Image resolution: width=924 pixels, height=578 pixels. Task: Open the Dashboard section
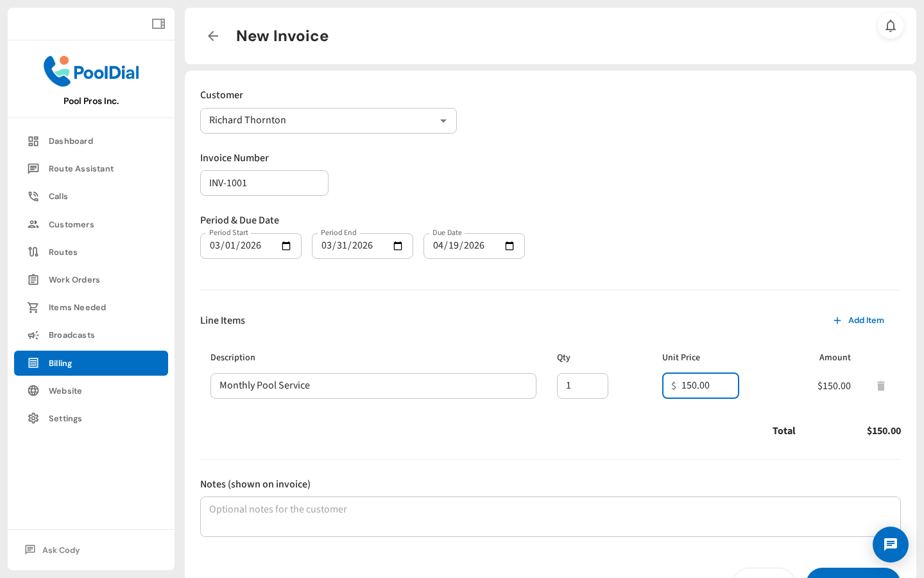[71, 141]
